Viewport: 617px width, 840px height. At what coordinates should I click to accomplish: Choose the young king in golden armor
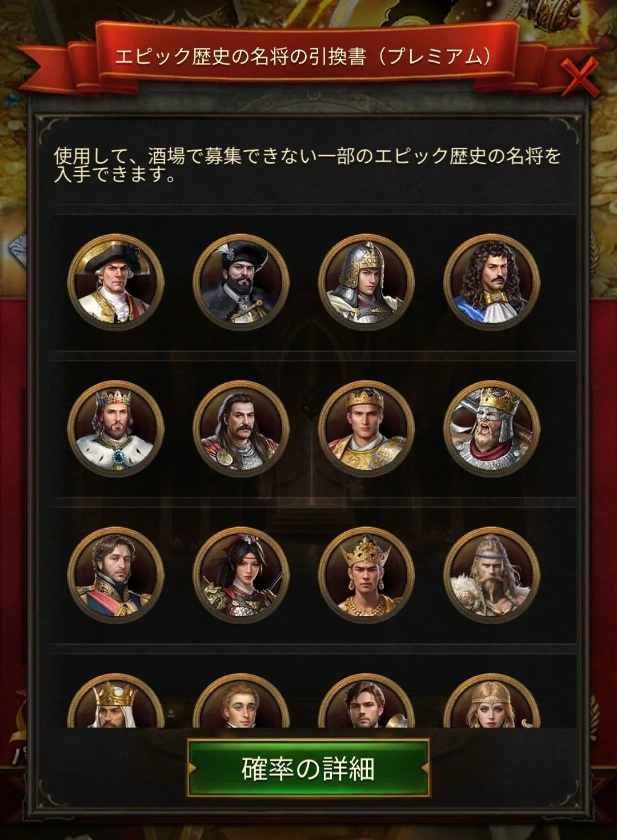(366, 429)
